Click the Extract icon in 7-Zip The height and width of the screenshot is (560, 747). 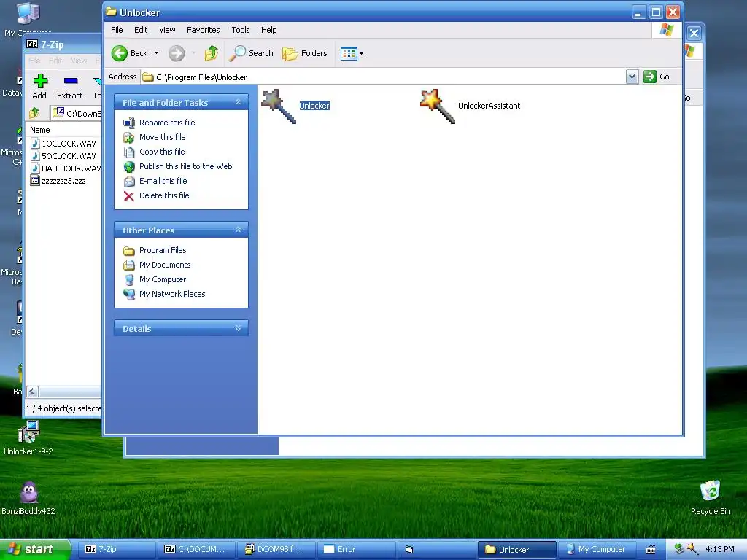[x=71, y=80]
